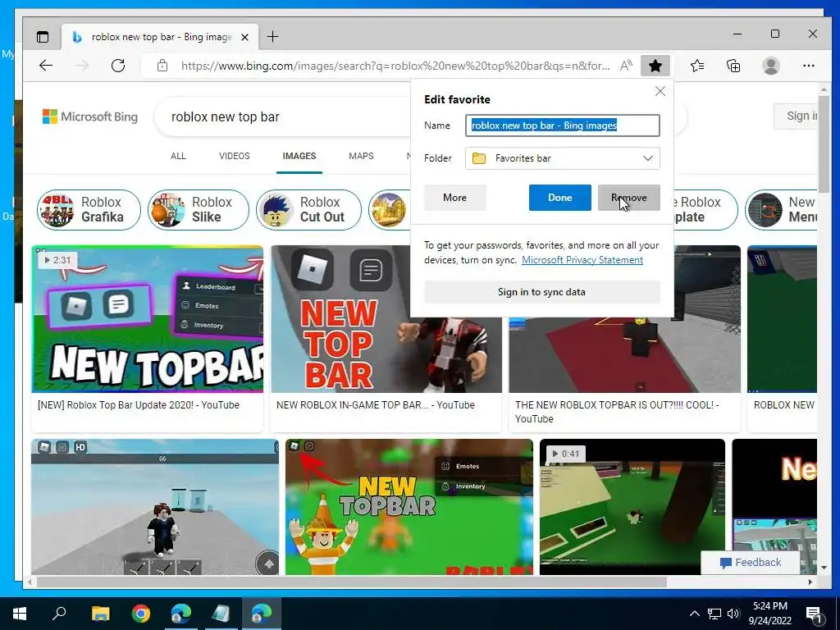Open the taskbar clock showing 5:24 PM
The image size is (840, 630).
pyautogui.click(x=769, y=614)
